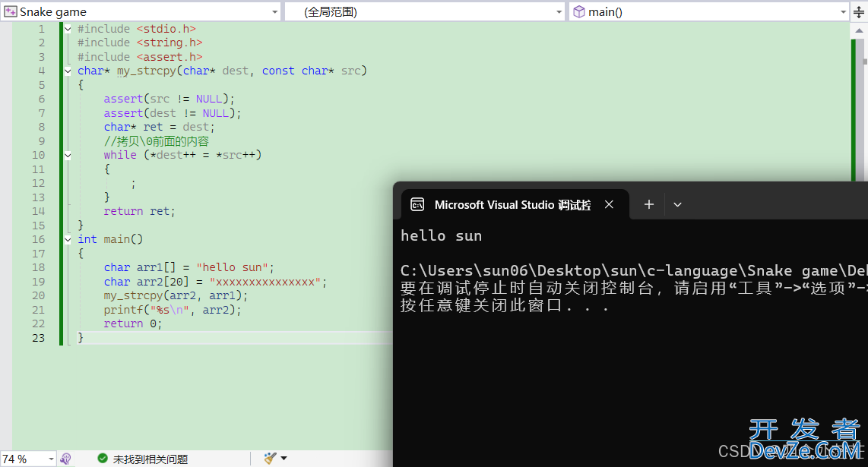Viewport: 868px width, 467px height.
Task: Open the global scope (全局范围) dropdown
Action: (559, 11)
